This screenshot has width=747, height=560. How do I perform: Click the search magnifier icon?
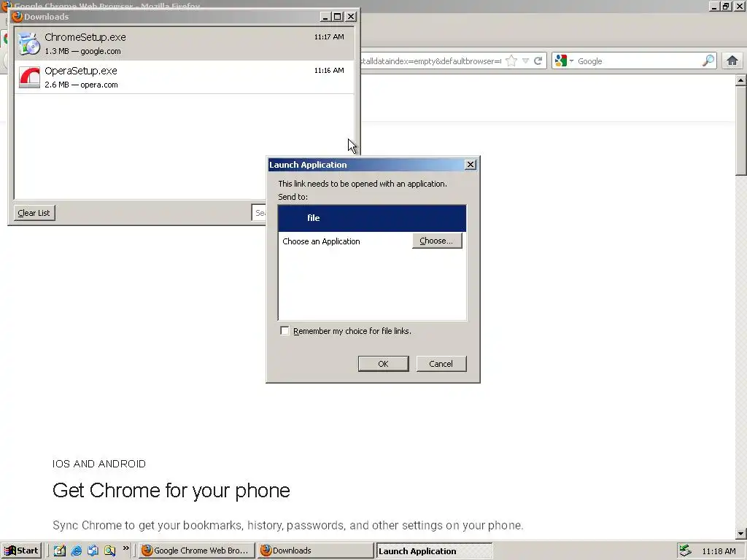click(x=708, y=61)
